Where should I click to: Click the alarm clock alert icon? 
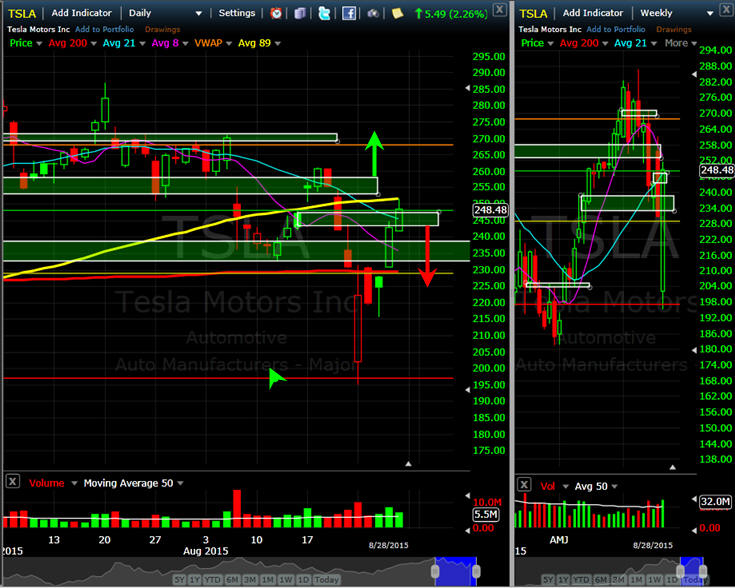[x=276, y=13]
